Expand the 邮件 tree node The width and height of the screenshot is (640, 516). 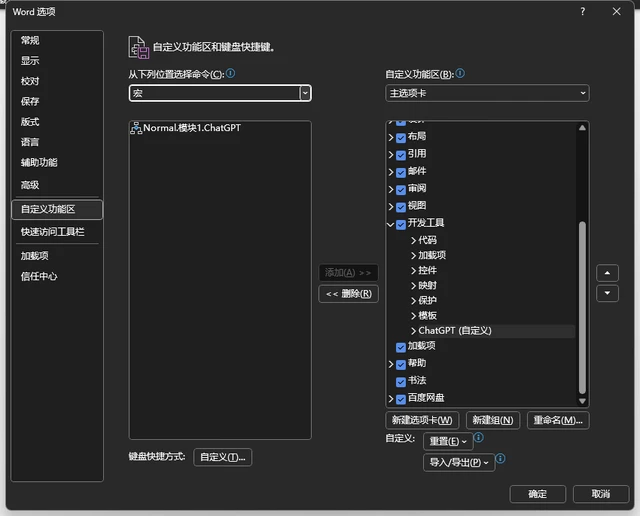pos(391,172)
